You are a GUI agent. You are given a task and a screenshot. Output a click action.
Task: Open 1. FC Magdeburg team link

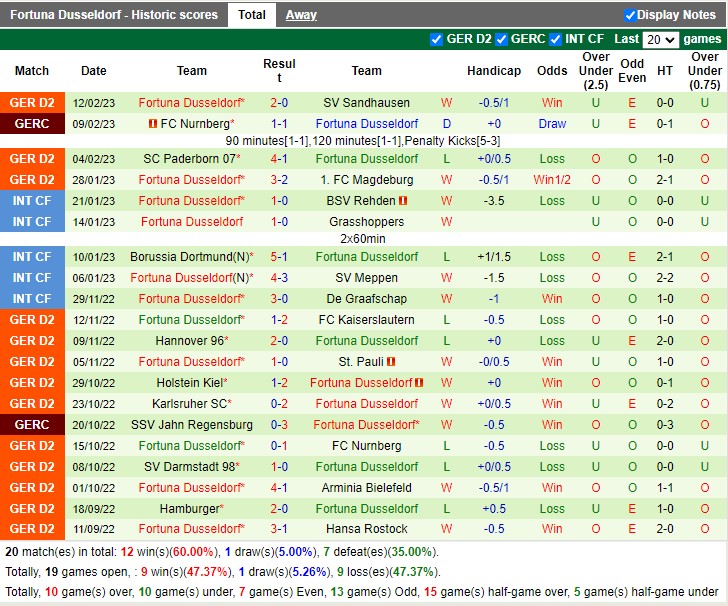point(366,180)
